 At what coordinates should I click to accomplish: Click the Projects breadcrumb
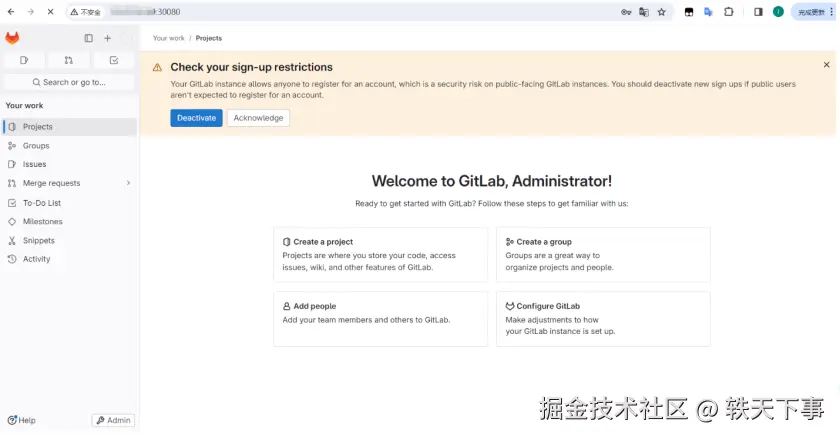click(x=208, y=38)
